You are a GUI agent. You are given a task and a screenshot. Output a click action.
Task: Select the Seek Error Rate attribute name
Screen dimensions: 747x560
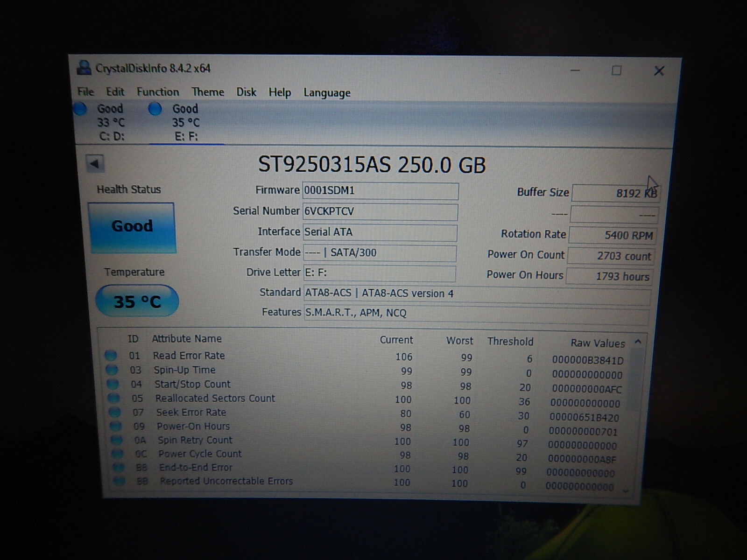tap(191, 413)
